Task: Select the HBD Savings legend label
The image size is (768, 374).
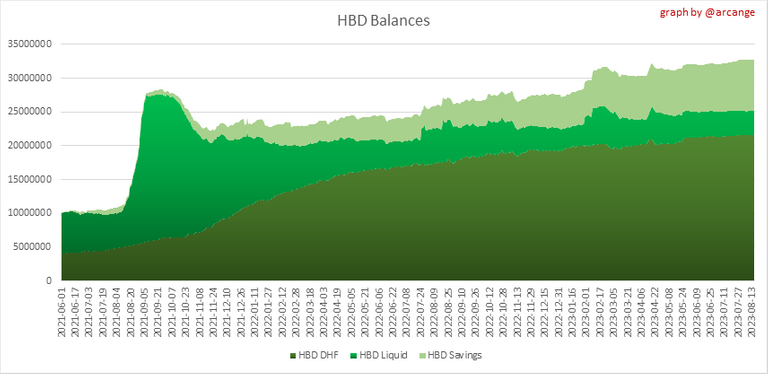Action: point(455,355)
